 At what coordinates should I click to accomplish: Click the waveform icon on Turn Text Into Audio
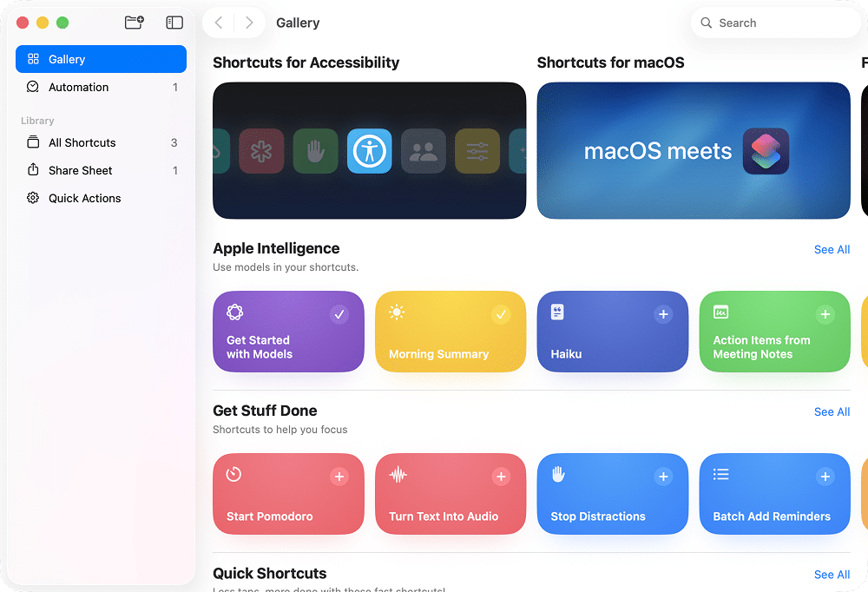pyautogui.click(x=397, y=474)
